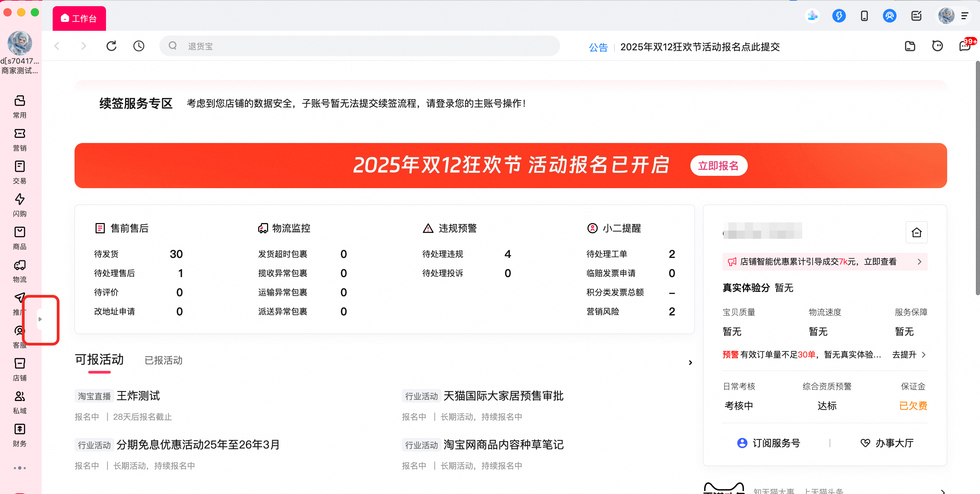The width and height of the screenshot is (980, 494).
Task: Switch to the 可报活动 tab
Action: tap(99, 360)
